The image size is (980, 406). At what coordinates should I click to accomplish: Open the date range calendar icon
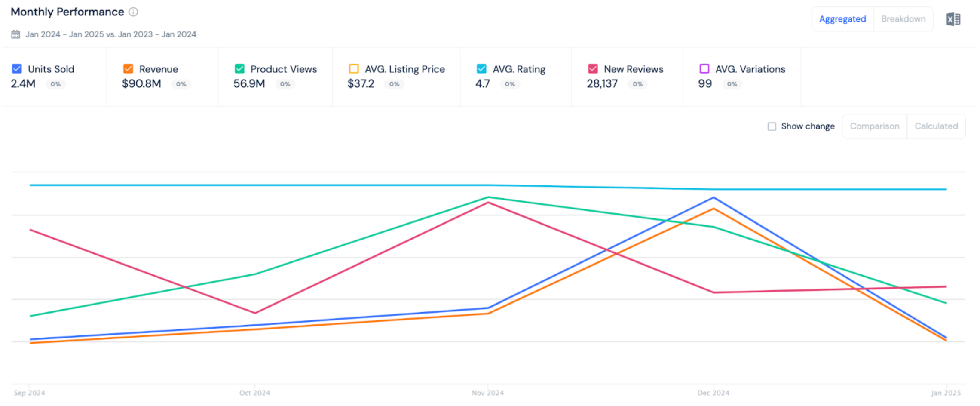pyautogui.click(x=16, y=34)
